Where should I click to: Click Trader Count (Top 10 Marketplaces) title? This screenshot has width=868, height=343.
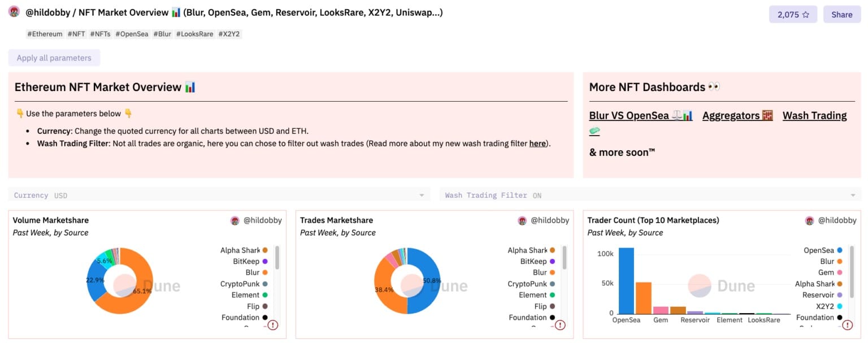coord(653,220)
